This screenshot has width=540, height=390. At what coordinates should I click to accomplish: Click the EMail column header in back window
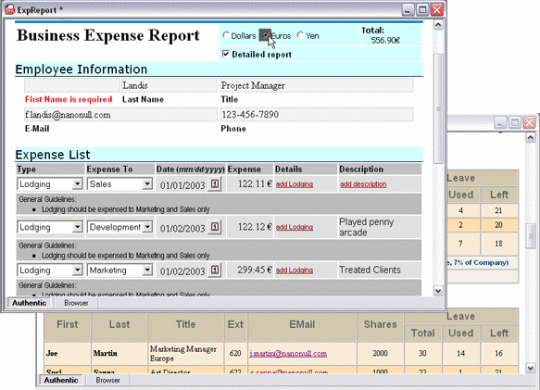click(x=302, y=324)
